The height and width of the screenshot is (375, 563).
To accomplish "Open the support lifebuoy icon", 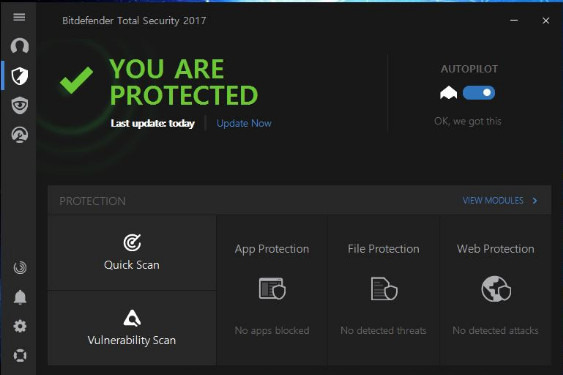I will [x=20, y=356].
